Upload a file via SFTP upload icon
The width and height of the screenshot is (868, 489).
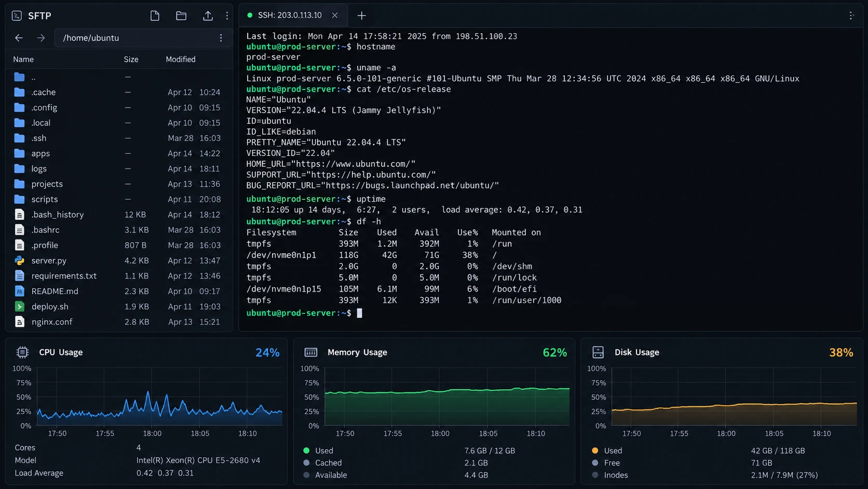(x=208, y=16)
